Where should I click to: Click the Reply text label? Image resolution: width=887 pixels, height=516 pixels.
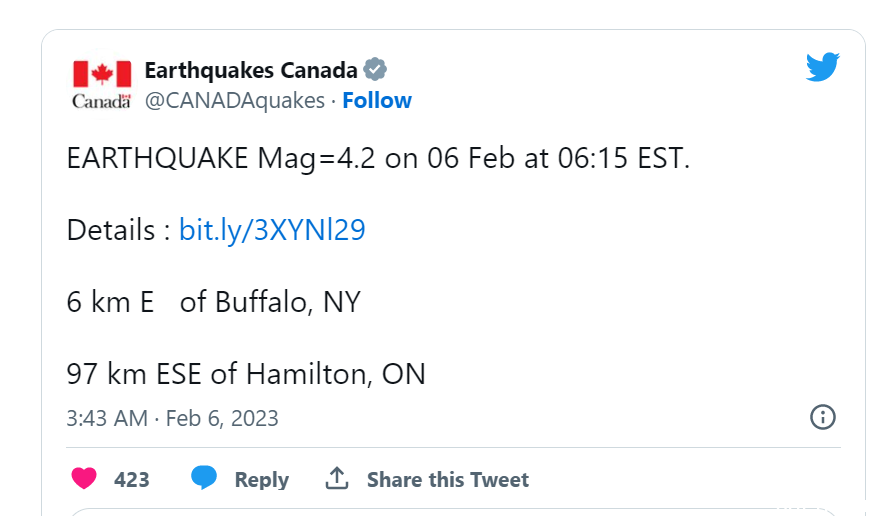pos(262,480)
